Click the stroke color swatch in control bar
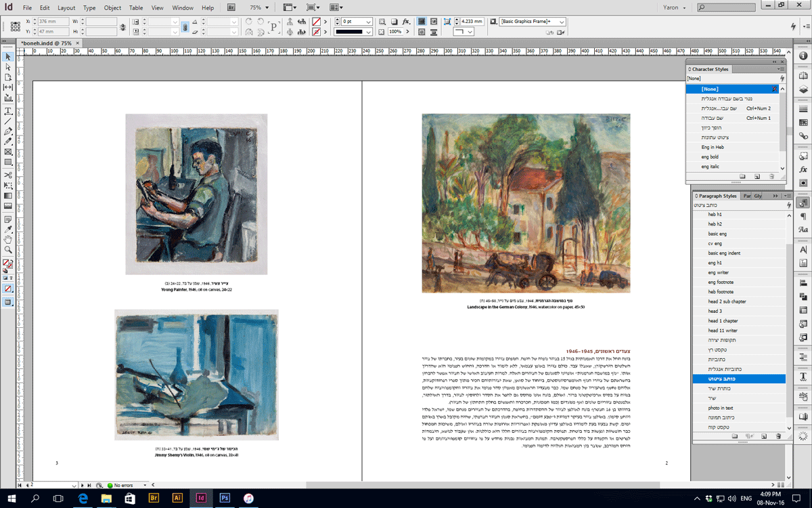The height and width of the screenshot is (508, 812). click(316, 32)
